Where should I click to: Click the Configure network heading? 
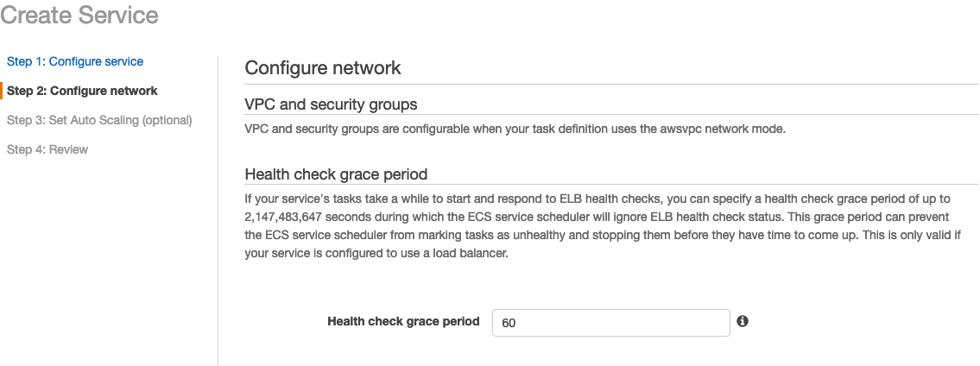(x=323, y=67)
